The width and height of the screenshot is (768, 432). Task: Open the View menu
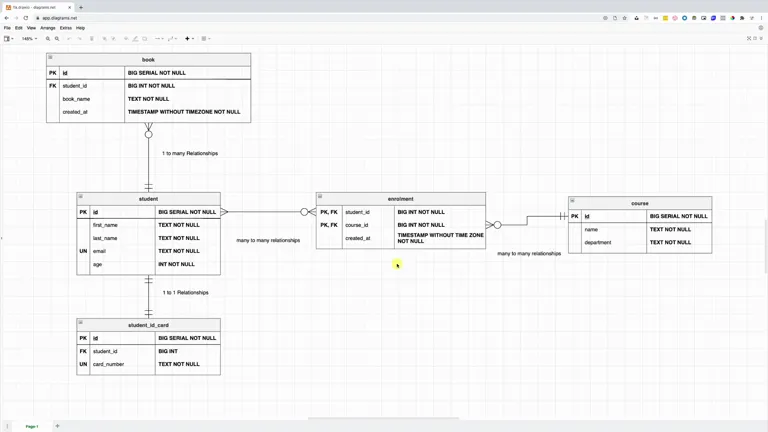pyautogui.click(x=31, y=28)
